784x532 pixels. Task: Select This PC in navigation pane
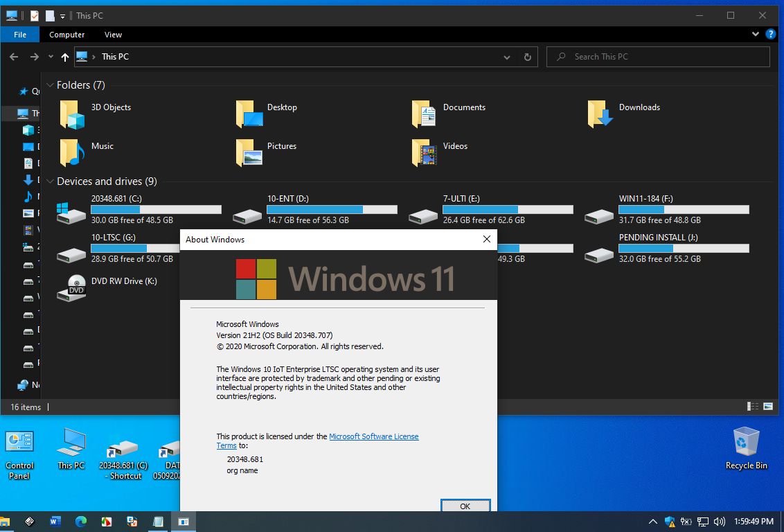[x=23, y=114]
